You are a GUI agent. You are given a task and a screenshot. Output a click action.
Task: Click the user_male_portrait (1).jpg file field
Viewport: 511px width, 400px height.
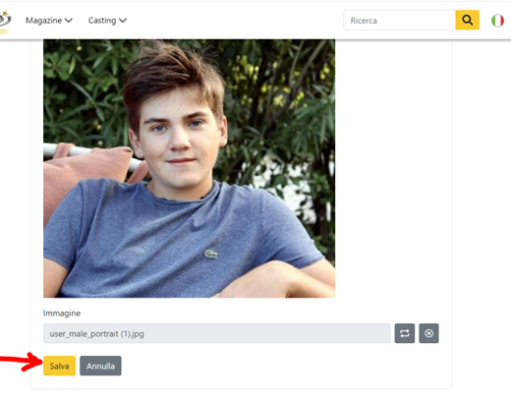[217, 333]
